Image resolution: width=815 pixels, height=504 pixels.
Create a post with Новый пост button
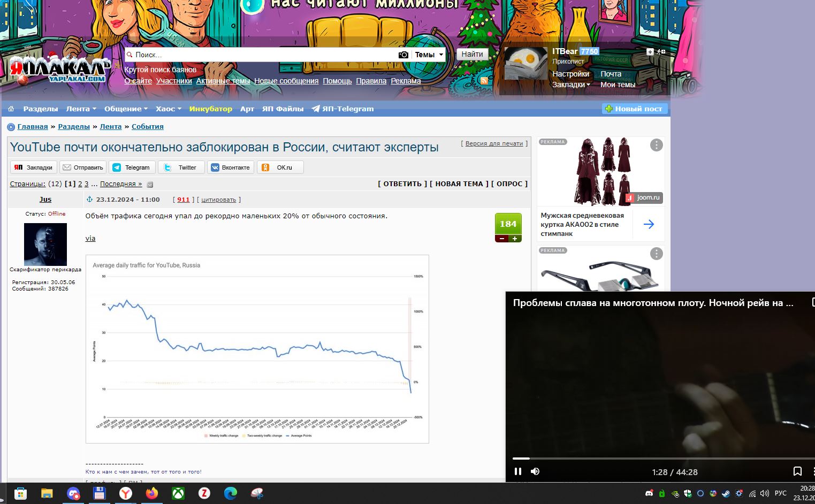coord(635,109)
